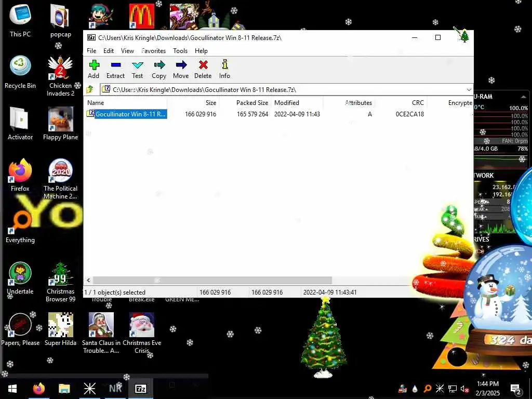Select the Recycle Bin desktop icon

[20, 72]
